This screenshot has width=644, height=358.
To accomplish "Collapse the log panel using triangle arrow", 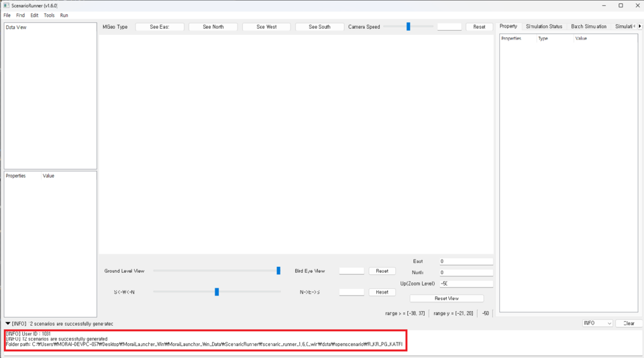I will [x=7, y=323].
